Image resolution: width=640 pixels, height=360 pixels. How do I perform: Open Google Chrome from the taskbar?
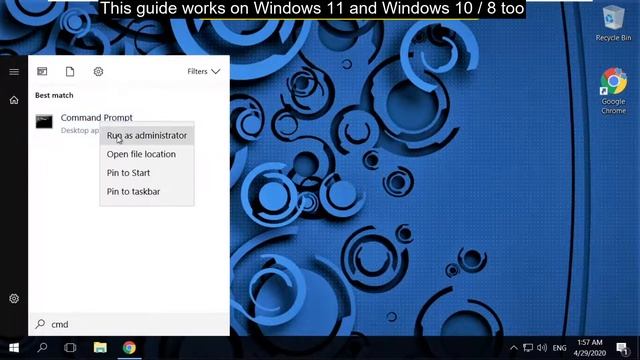pyautogui.click(x=129, y=348)
